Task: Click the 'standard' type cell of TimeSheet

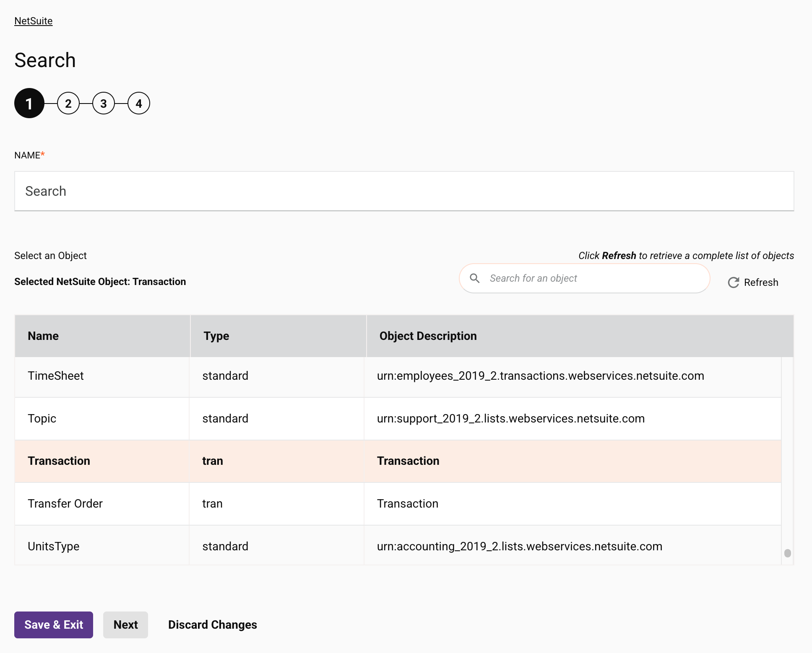Action: click(277, 376)
